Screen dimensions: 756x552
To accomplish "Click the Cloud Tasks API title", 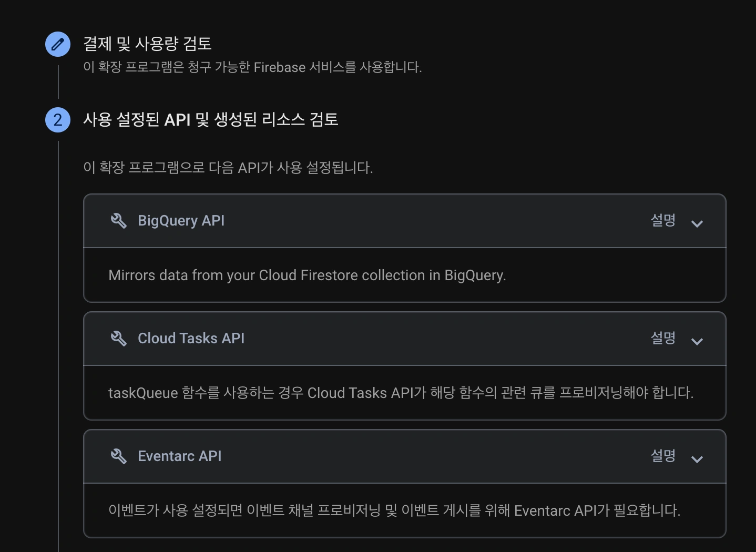I will [x=191, y=339].
